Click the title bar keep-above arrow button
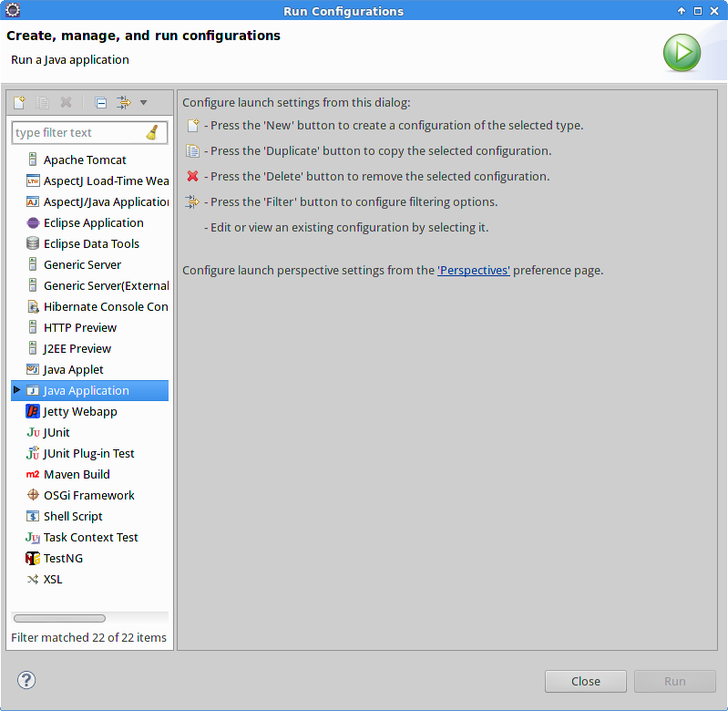This screenshot has width=728, height=711. click(x=682, y=11)
